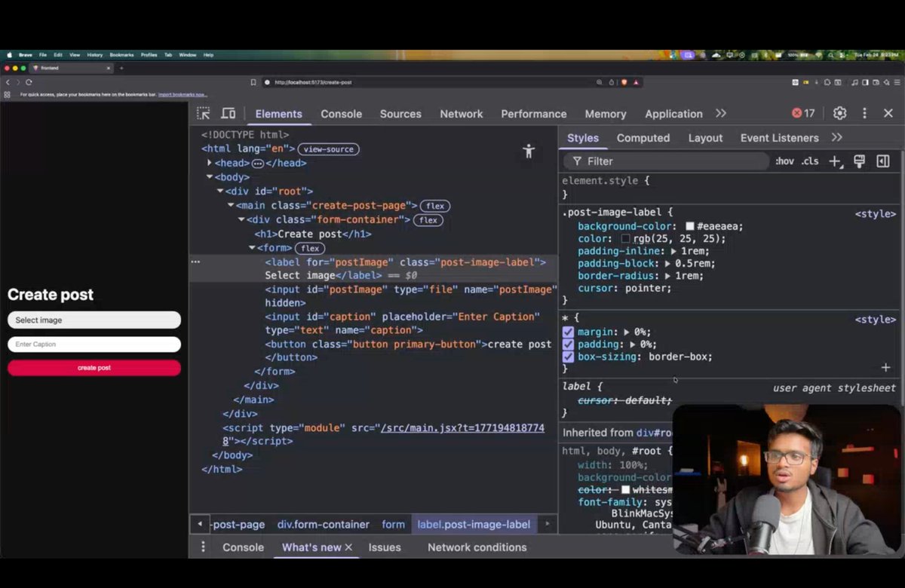
Task: Open DevTools settings gear
Action: [x=839, y=113]
